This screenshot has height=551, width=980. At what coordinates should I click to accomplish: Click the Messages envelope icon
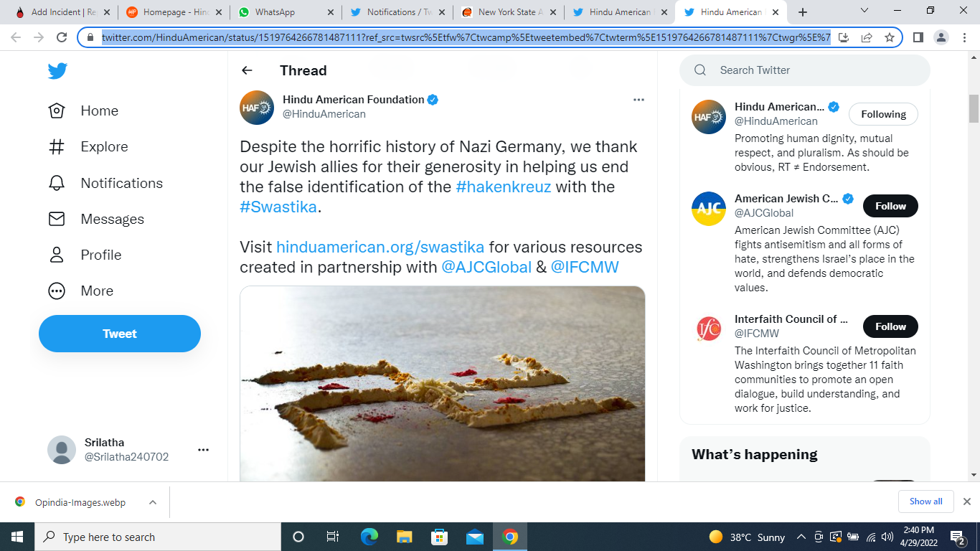point(57,219)
